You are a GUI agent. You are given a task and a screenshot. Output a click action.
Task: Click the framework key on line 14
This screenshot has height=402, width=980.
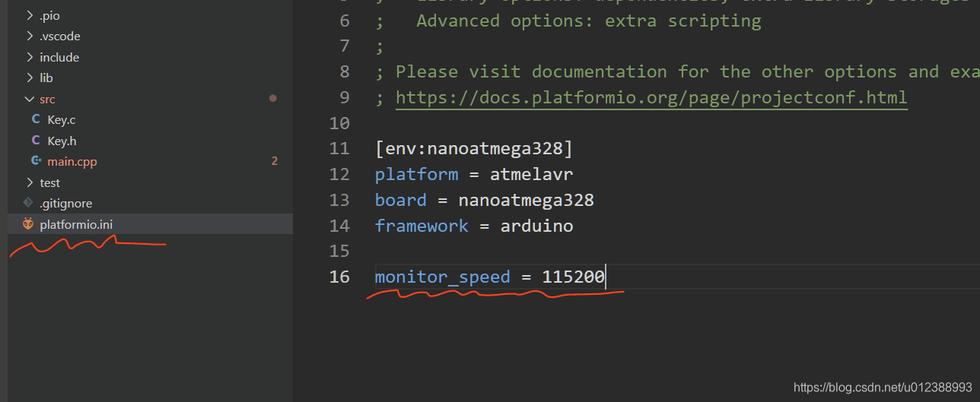pyautogui.click(x=422, y=226)
